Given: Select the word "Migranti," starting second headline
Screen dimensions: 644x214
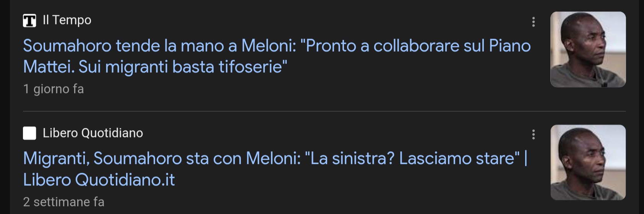Looking at the screenshot, I should (56, 158).
